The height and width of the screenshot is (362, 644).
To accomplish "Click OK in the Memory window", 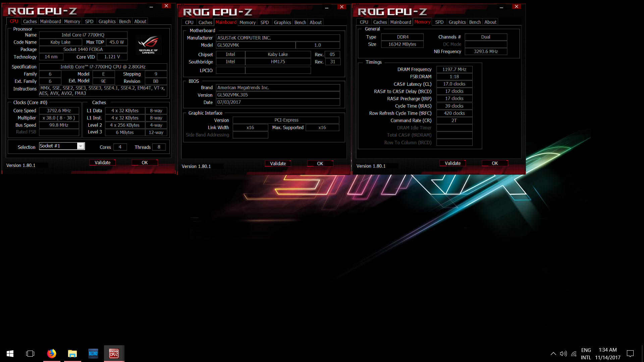I will coord(495,163).
